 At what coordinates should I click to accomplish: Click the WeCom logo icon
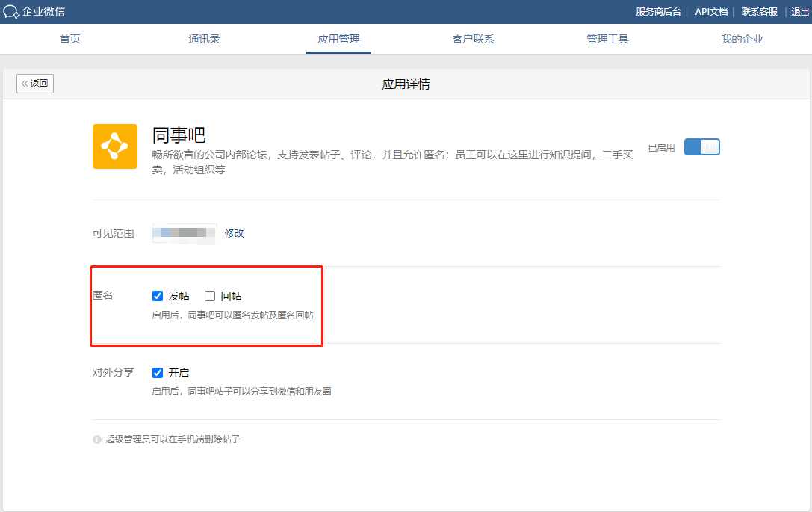(x=11, y=12)
